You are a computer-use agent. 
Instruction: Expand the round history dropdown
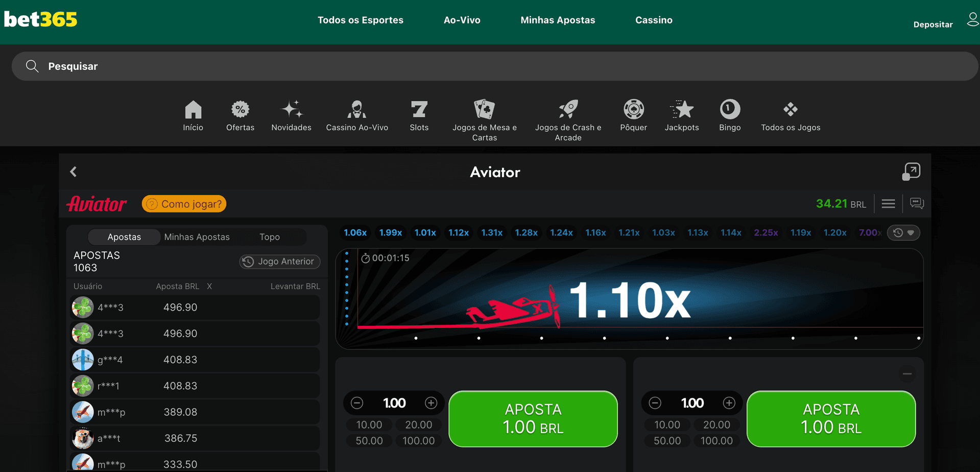tap(904, 233)
